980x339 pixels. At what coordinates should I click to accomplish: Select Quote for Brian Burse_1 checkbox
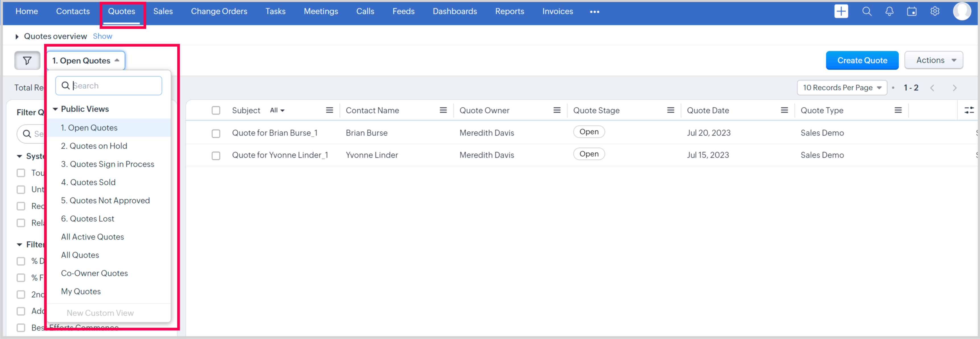click(x=216, y=133)
